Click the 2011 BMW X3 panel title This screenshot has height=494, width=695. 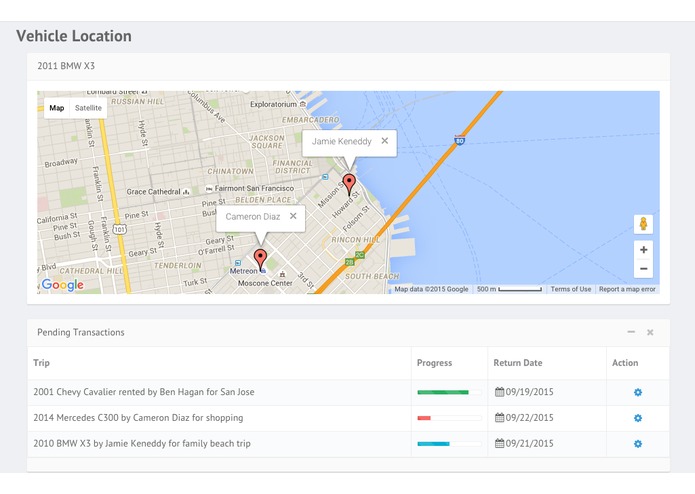(66, 66)
